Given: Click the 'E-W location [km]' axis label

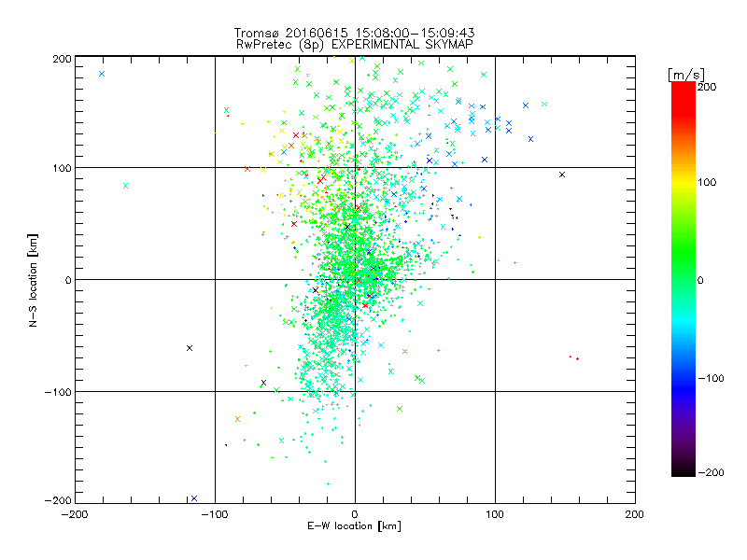Looking at the screenshot, I should click(354, 526).
